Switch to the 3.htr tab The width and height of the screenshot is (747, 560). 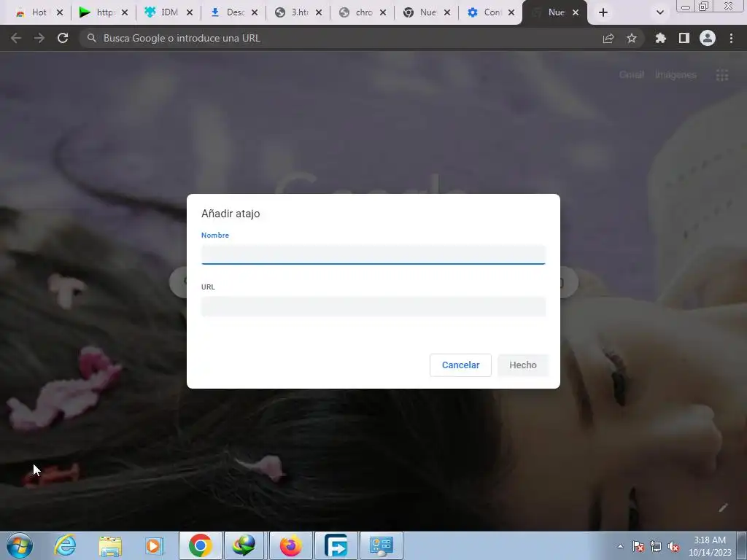pos(298,12)
